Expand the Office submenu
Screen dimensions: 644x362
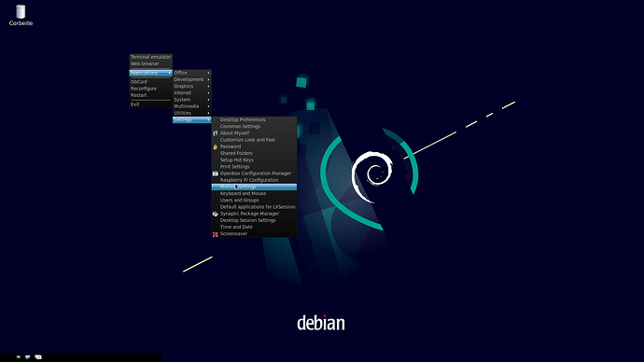(x=192, y=73)
